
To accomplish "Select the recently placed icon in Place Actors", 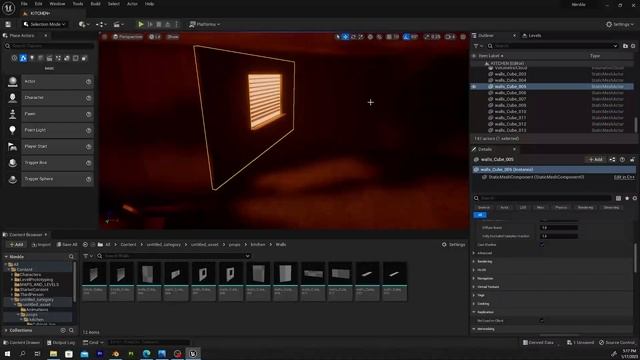I will pyautogui.click(x=14, y=58).
